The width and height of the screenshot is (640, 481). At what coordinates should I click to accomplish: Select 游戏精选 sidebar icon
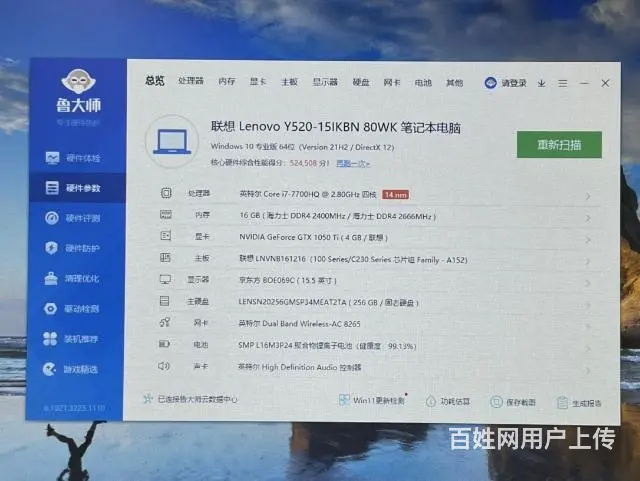52,369
